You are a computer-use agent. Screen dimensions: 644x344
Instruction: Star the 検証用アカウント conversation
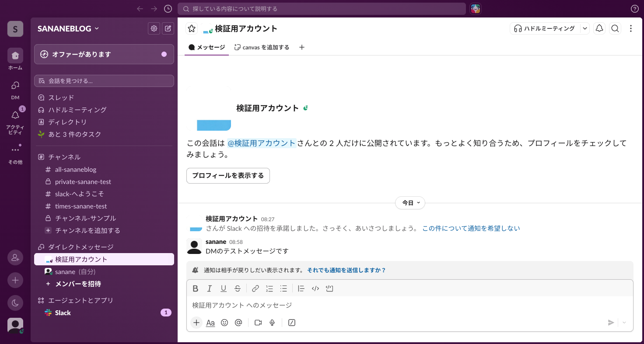pos(192,28)
